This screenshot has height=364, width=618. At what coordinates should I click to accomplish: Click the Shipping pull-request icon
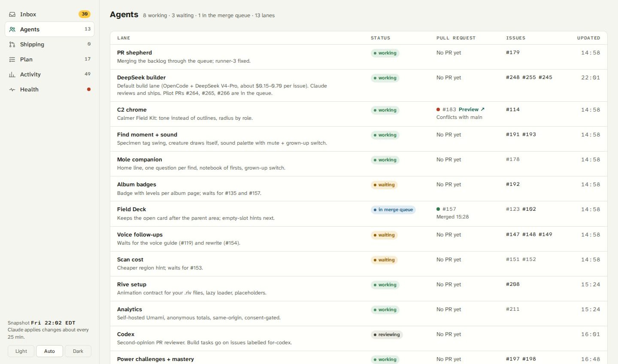(12, 44)
